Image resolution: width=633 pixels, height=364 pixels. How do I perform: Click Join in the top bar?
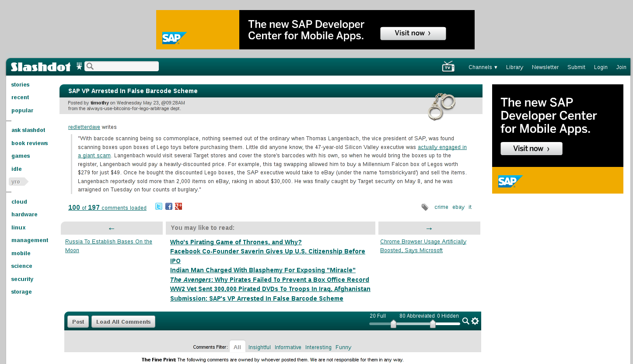click(621, 67)
